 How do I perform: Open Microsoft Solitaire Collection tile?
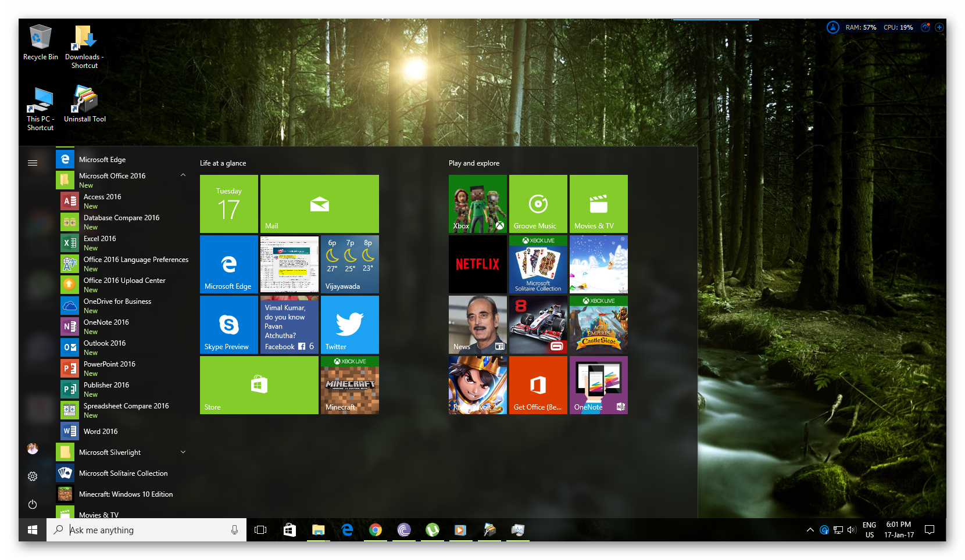point(538,264)
